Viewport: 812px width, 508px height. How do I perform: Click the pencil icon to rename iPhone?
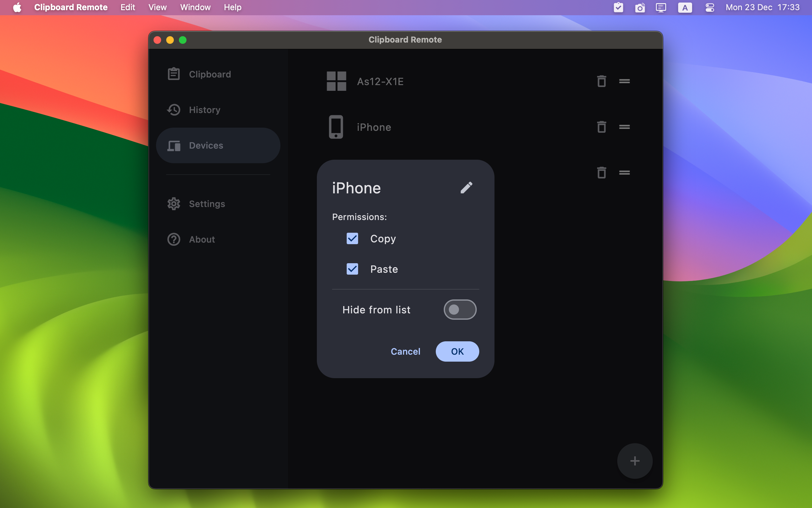[466, 188]
